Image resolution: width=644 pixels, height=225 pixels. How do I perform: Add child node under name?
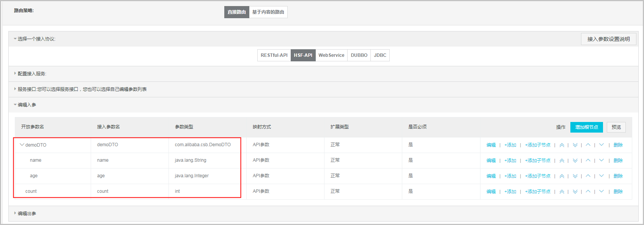pos(538,161)
